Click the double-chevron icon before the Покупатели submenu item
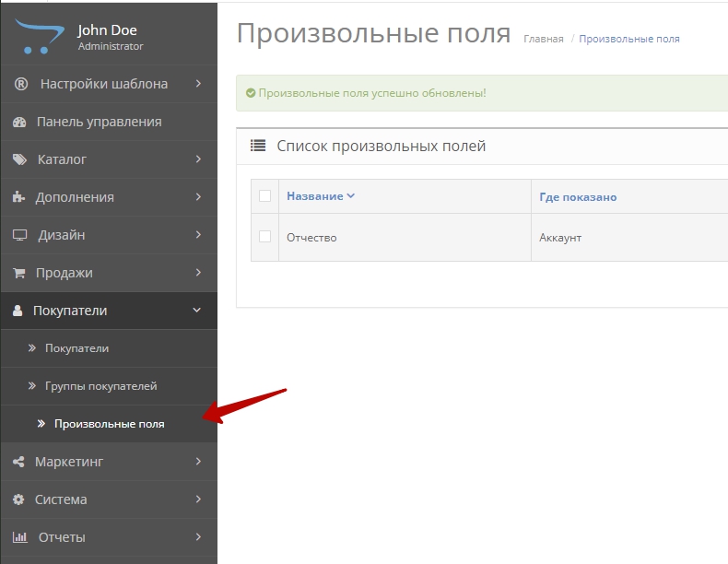This screenshot has height=564, width=728. coord(32,348)
